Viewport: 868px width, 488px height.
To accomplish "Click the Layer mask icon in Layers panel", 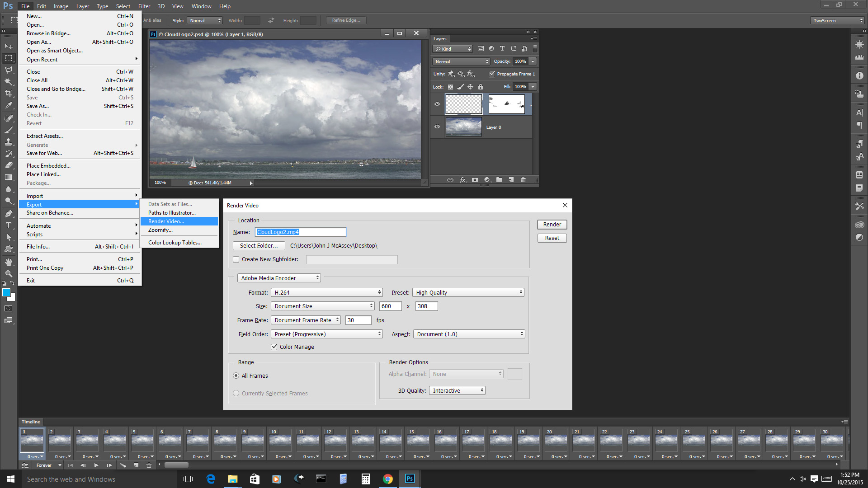I will (475, 179).
